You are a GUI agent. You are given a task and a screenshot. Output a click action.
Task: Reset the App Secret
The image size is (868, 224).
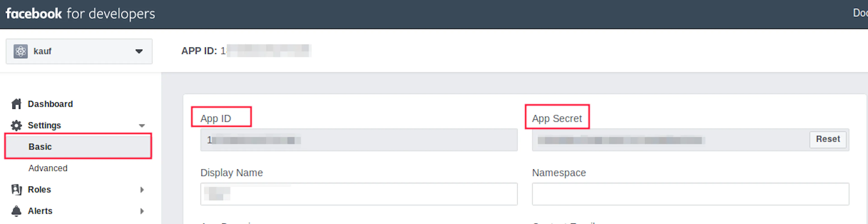coord(828,139)
